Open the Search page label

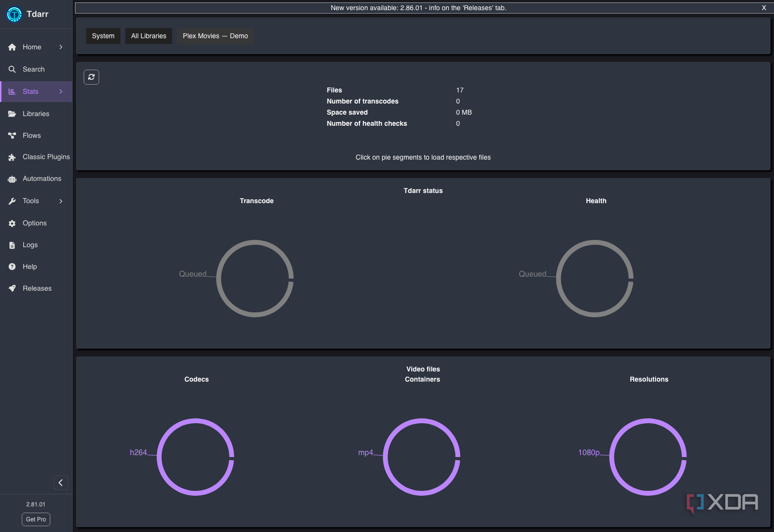click(x=34, y=70)
